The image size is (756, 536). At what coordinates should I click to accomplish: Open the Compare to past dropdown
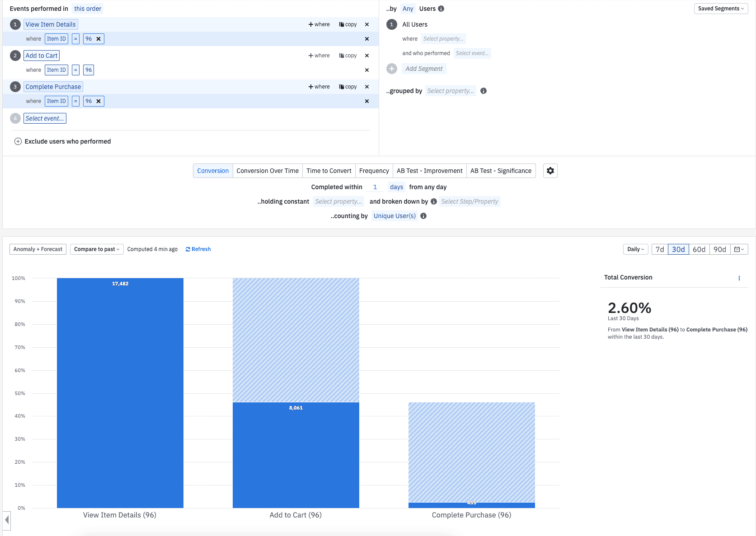click(97, 249)
